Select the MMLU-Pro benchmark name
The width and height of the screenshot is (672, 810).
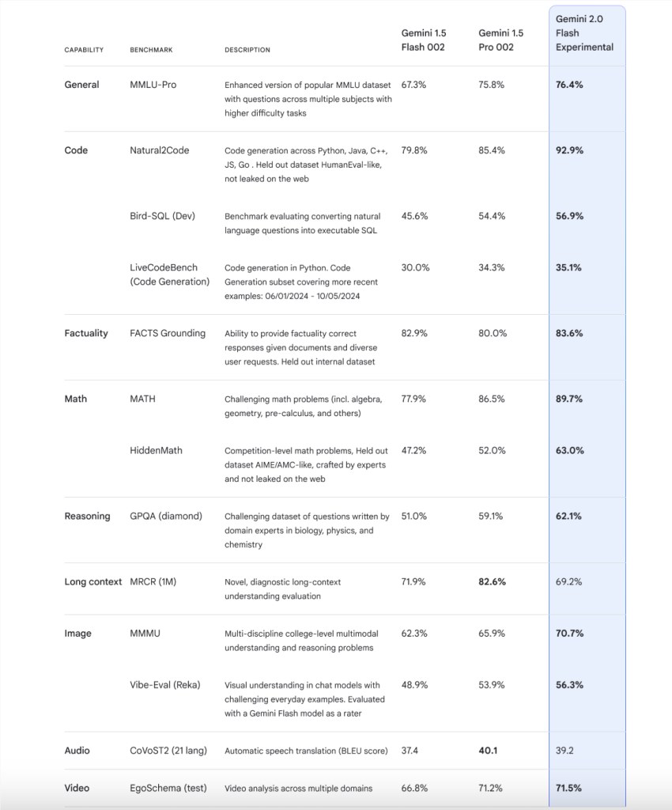(x=153, y=85)
